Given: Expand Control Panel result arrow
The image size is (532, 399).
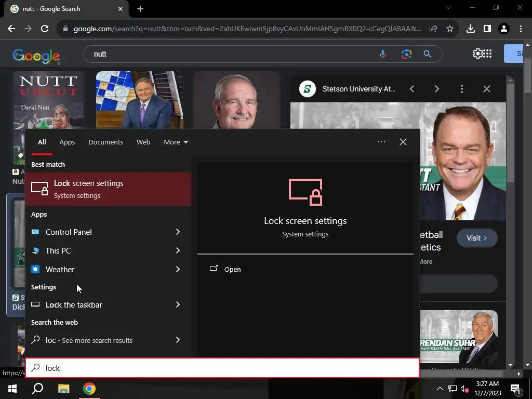Looking at the screenshot, I should 178,232.
